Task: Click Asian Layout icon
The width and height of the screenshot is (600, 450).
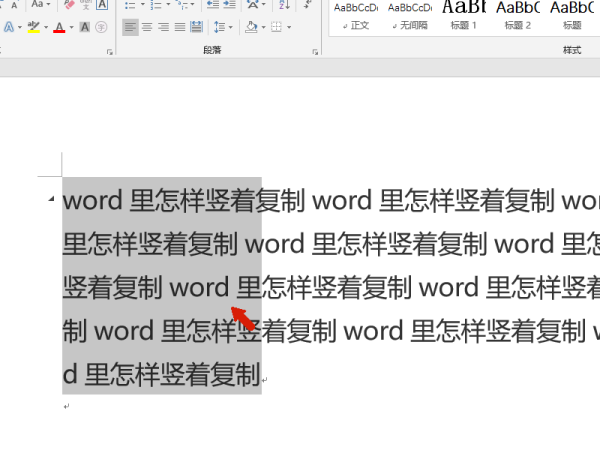Action: pos(253,5)
